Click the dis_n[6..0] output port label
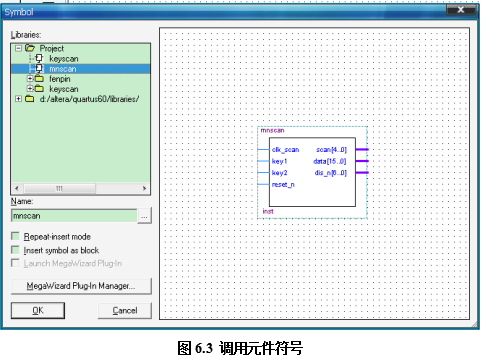This screenshot has height=364, width=481. [331, 173]
